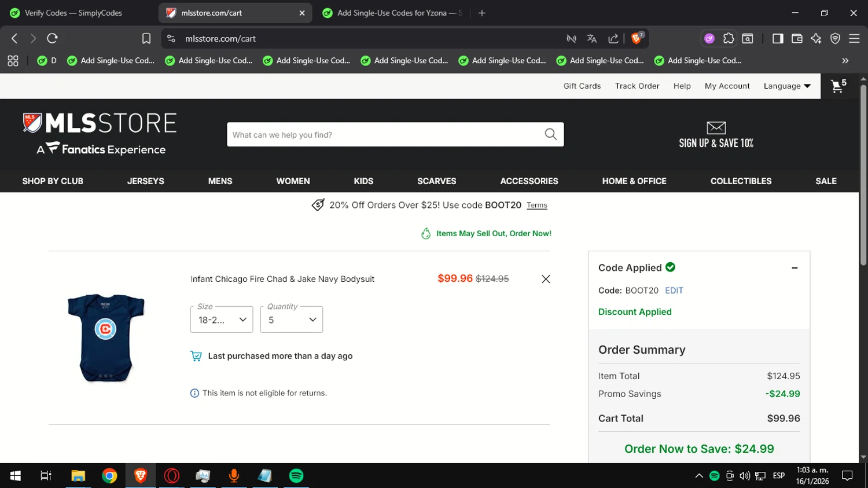Open Opera browser from the taskbar

coord(172,476)
